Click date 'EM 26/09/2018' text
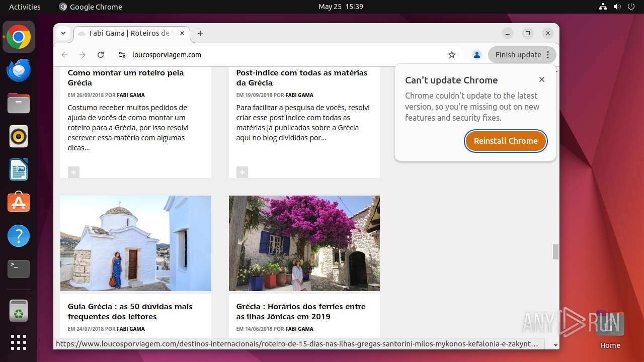Viewport: 644px width, 362px height. click(86, 95)
